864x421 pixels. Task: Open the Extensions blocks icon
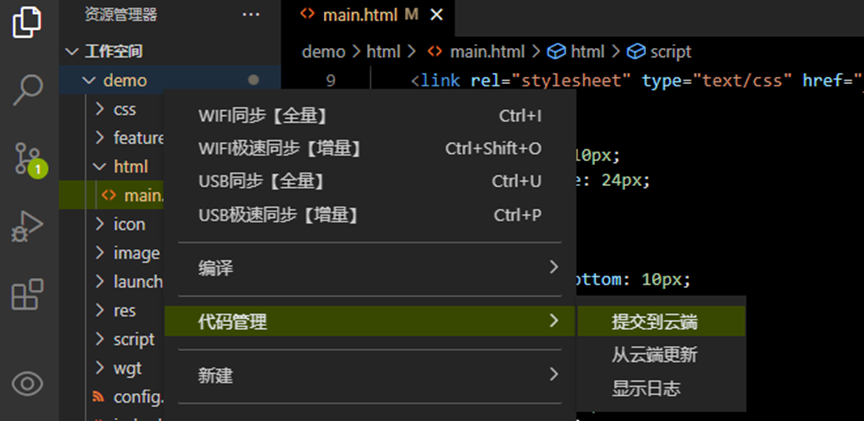(27, 295)
